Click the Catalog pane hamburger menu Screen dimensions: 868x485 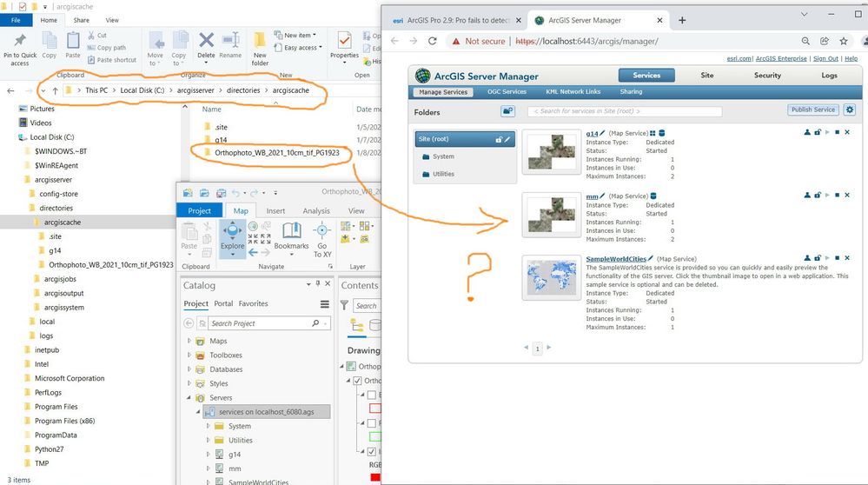pos(325,304)
